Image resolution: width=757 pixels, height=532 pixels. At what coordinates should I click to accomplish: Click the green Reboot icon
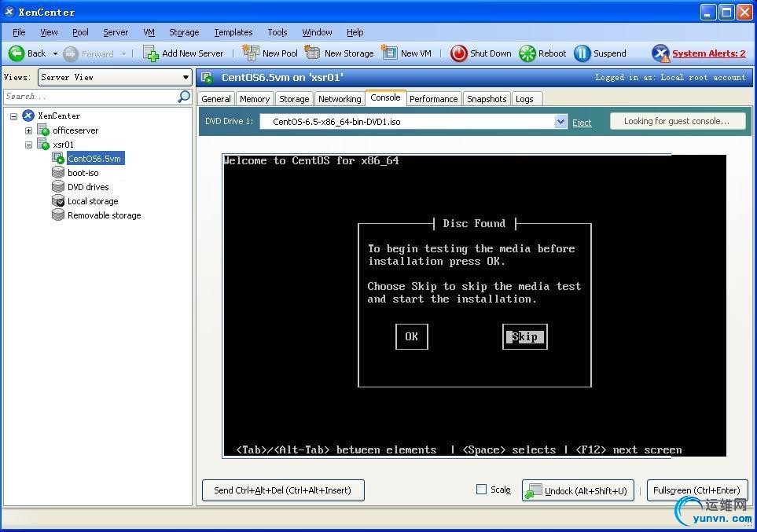(527, 53)
